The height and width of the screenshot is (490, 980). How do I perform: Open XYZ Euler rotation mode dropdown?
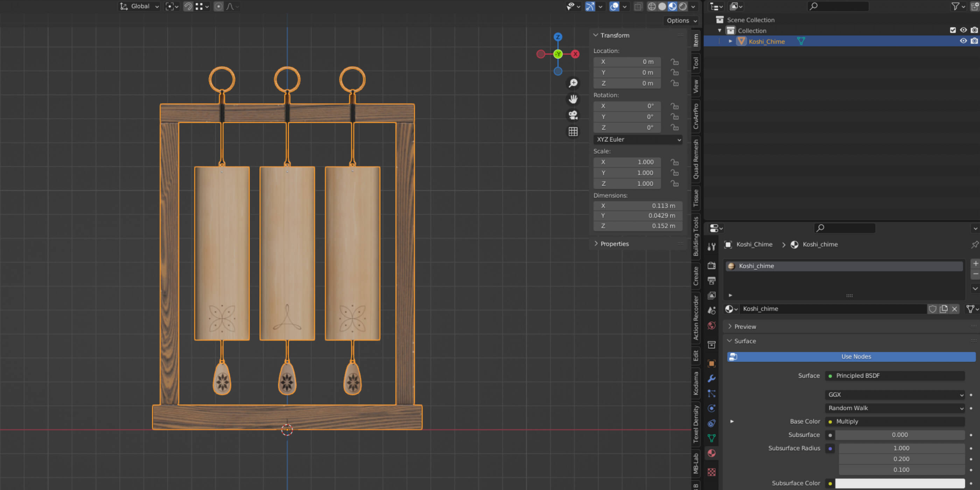coord(638,140)
